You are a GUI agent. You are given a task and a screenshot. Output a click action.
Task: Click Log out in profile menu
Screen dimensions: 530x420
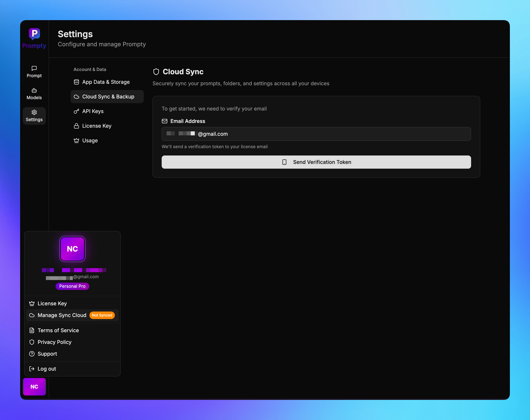tap(47, 369)
